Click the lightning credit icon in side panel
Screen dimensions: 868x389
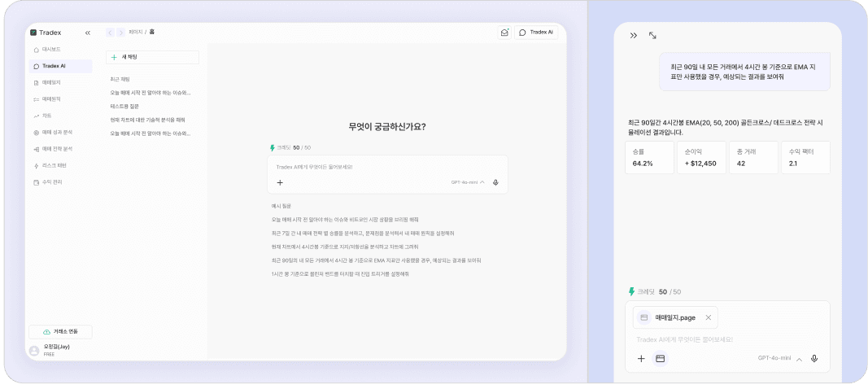coord(631,291)
